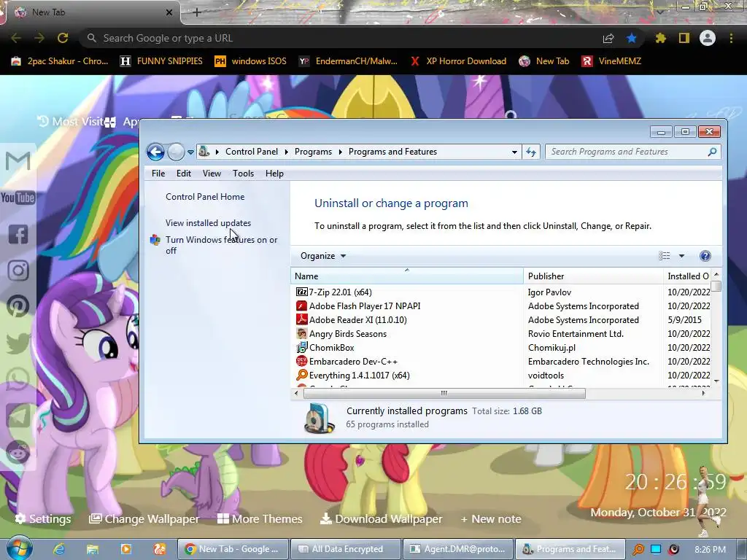Open recent pages dropdown next to forward arrow

tap(190, 152)
